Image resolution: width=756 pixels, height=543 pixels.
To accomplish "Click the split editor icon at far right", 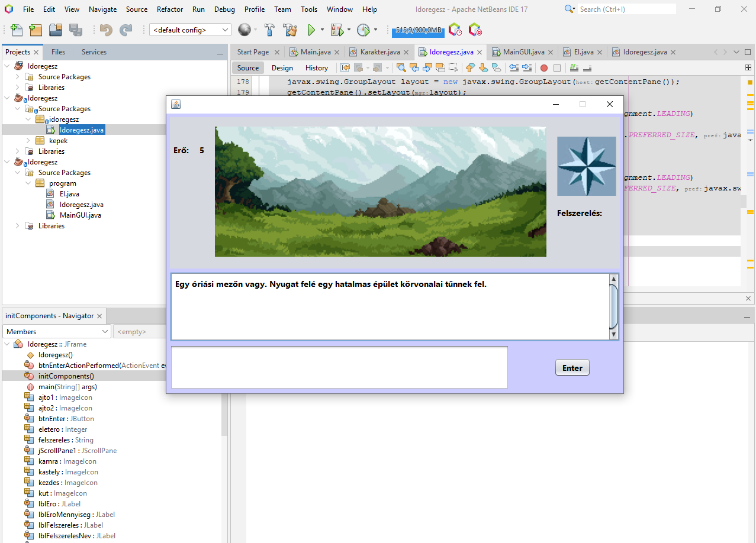I will 748,68.
